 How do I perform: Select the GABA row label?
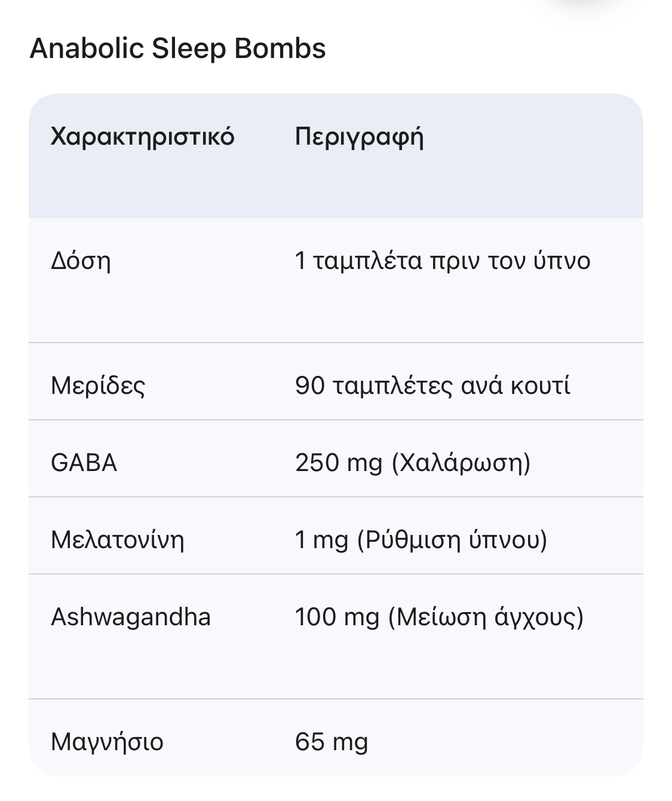84,463
